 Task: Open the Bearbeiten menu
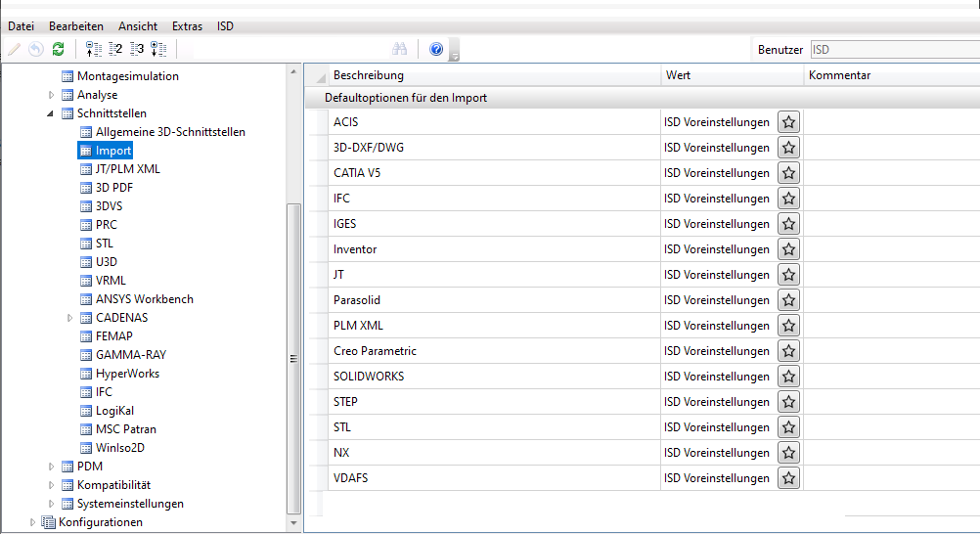(76, 26)
